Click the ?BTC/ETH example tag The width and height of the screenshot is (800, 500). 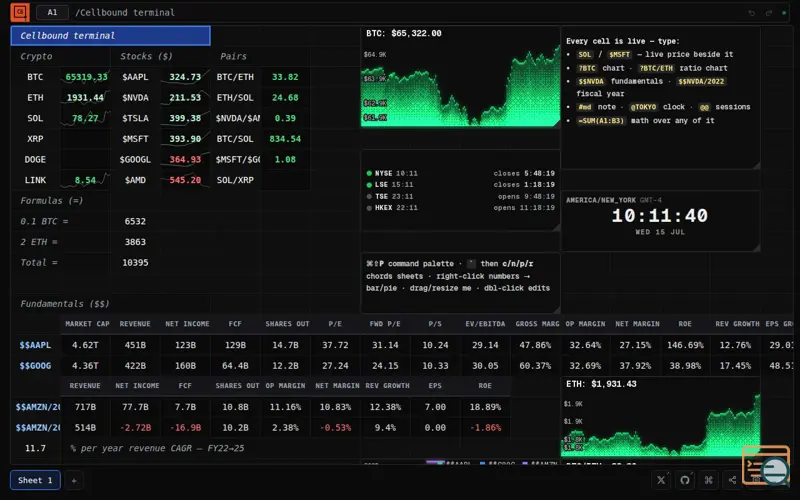656,68
